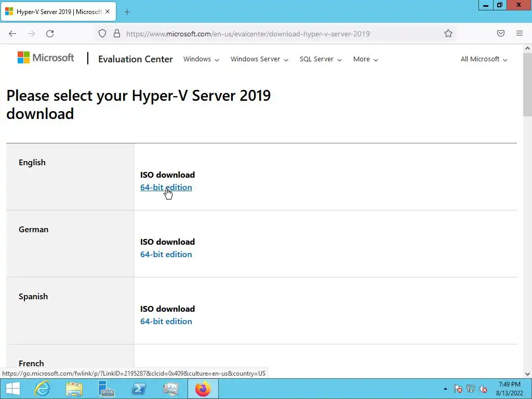The height and width of the screenshot is (399, 532).
Task: Open the Windows Start menu
Action: click(13, 389)
